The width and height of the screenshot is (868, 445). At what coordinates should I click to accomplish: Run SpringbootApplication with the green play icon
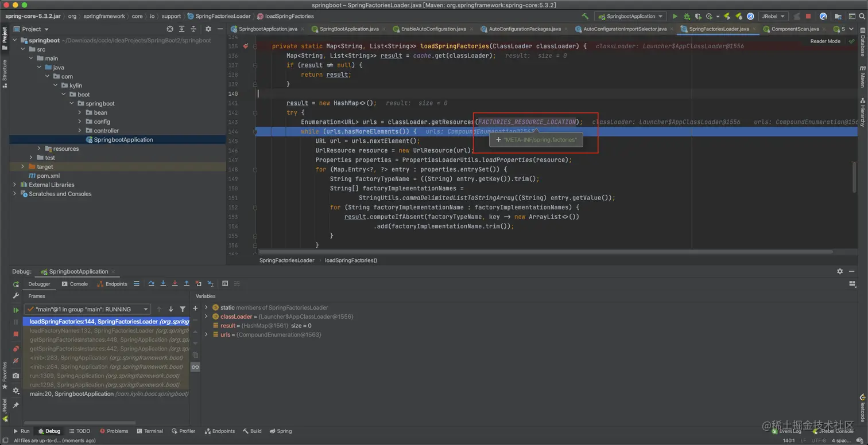[x=675, y=17]
